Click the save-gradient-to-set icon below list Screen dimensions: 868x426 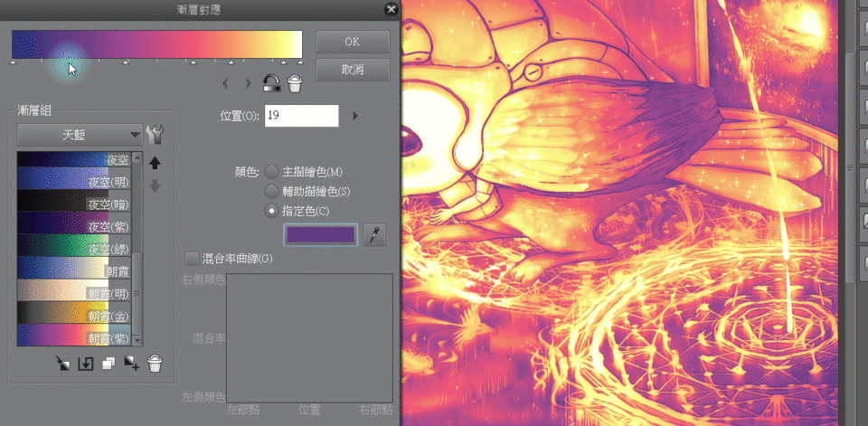[x=85, y=364]
